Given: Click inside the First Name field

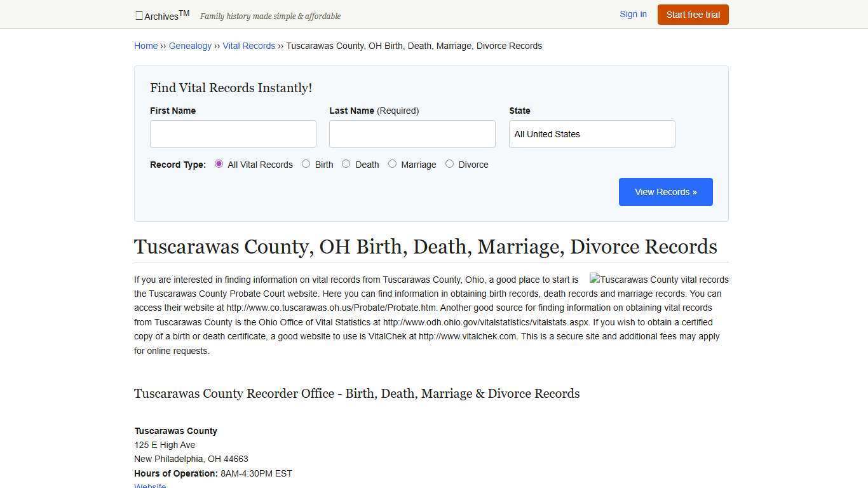Looking at the screenshot, I should [233, 134].
